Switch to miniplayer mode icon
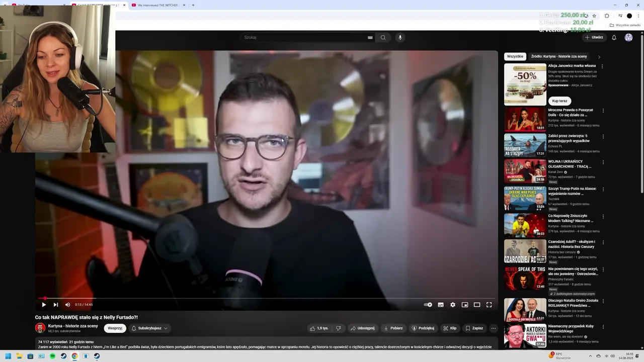The width and height of the screenshot is (644, 362). click(465, 305)
